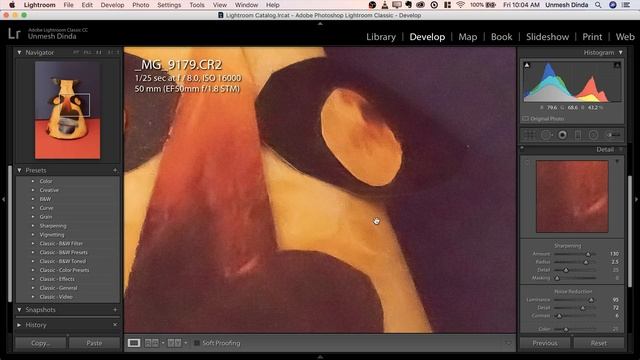Enable the Soft Proofing checkbox
Image resolution: width=640 pixels, height=360 pixels.
197,343
